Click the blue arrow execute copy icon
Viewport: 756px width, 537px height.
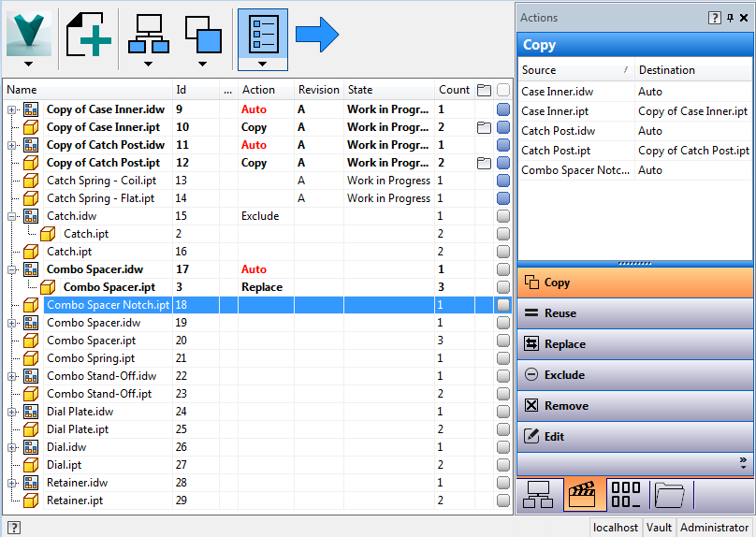click(317, 35)
